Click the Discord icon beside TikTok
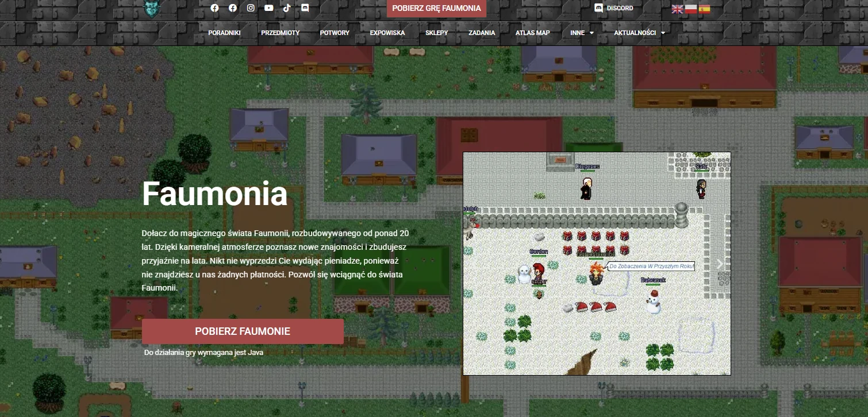Viewport: 868px width, 417px height. coord(305,8)
